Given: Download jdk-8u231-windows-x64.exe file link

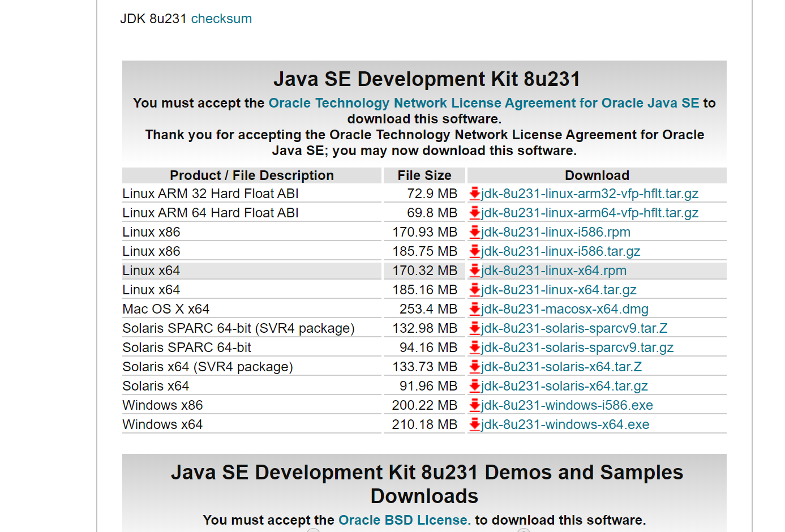Looking at the screenshot, I should (565, 424).
